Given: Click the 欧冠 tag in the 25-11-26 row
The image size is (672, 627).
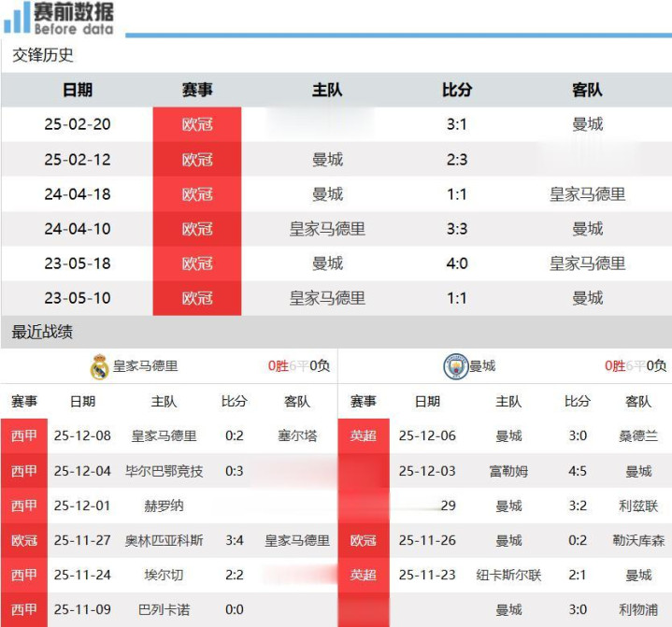Looking at the screenshot, I should coord(364,540).
